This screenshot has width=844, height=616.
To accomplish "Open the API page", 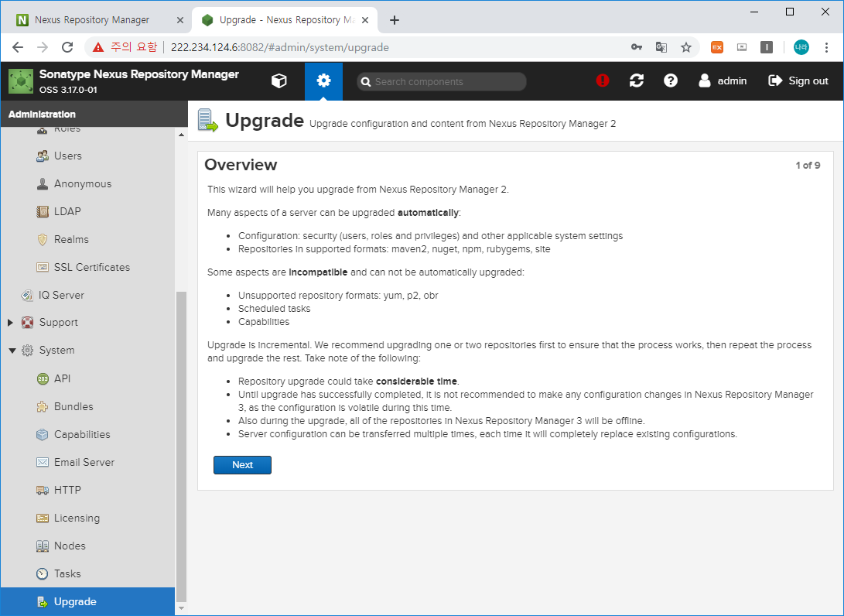I will click(x=63, y=378).
